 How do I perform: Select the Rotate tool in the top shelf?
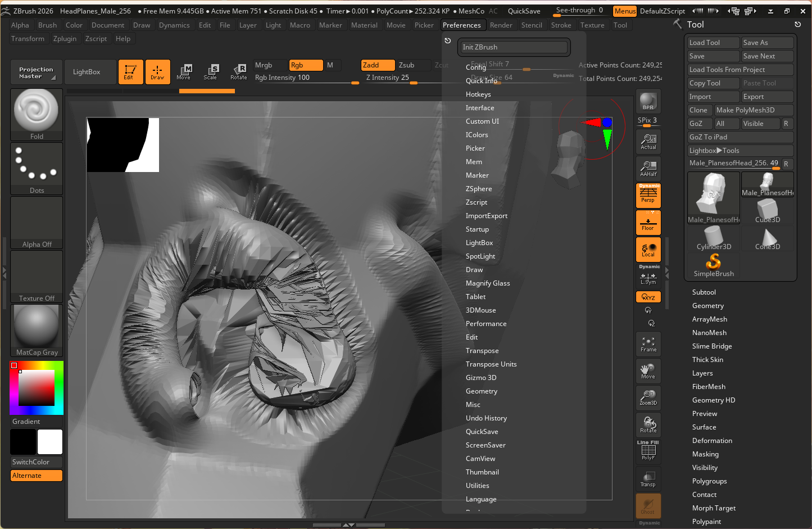238,72
